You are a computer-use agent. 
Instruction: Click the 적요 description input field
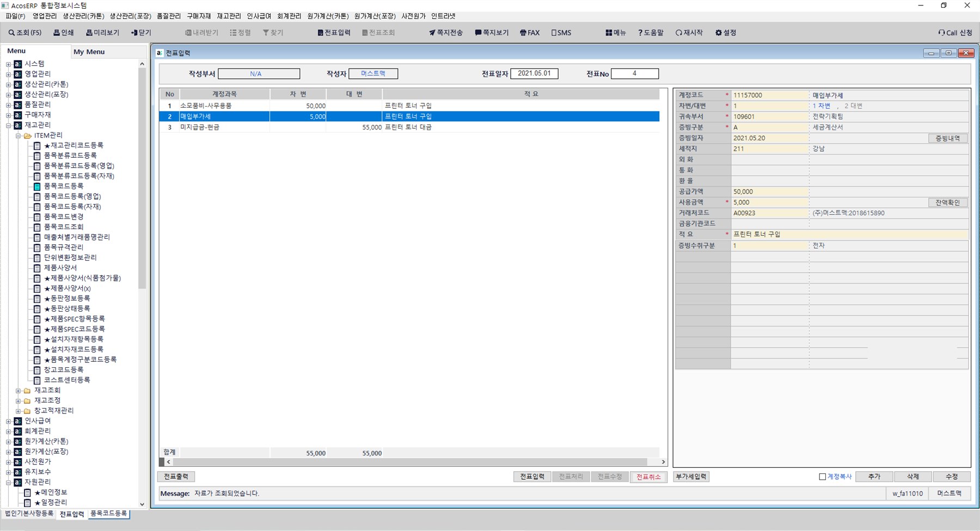click(x=849, y=234)
